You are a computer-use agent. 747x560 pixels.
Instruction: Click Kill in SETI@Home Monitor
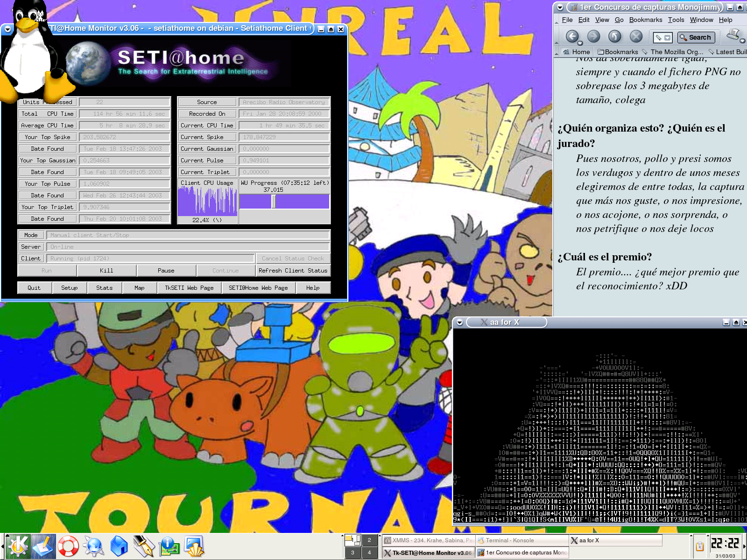[106, 271]
